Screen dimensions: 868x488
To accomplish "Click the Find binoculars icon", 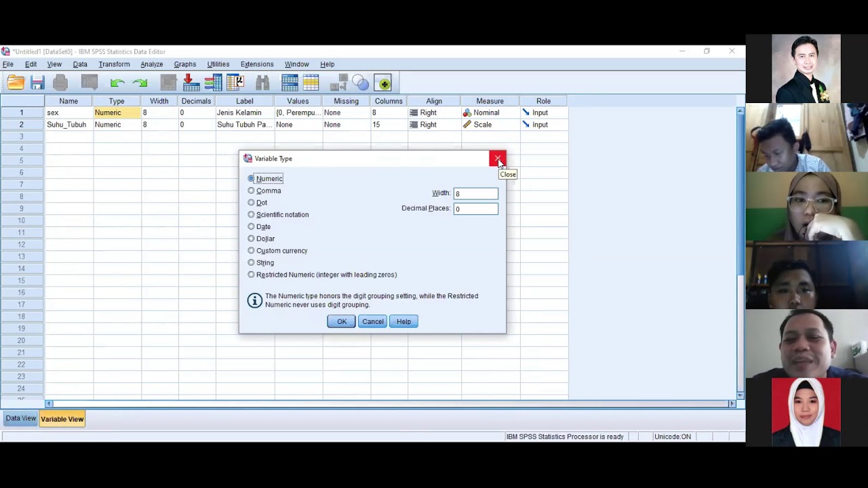I will 262,83.
